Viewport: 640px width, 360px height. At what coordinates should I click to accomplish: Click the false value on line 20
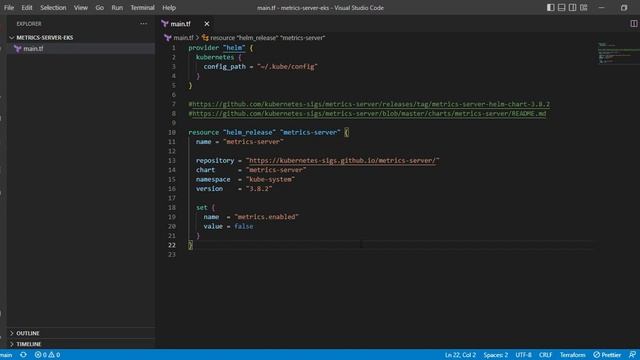click(244, 226)
